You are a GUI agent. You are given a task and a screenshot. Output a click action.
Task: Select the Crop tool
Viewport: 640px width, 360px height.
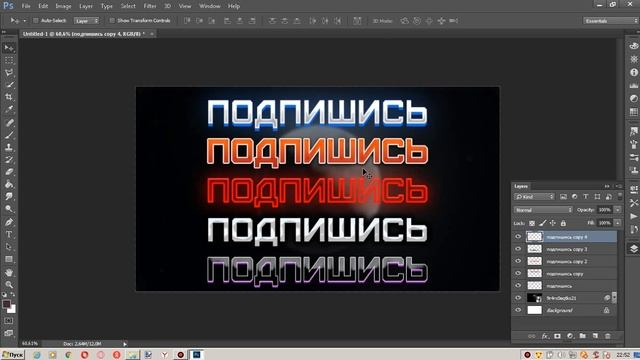point(9,97)
